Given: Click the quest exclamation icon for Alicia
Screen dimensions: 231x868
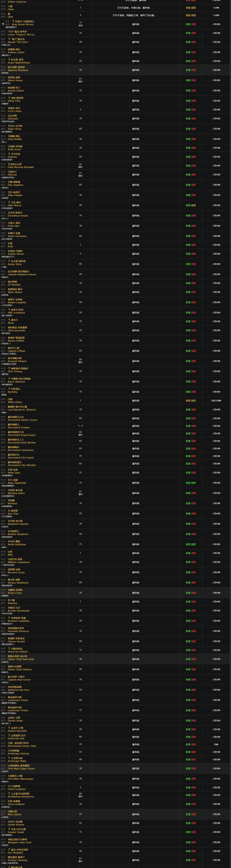Looking at the screenshot, I should (9, 320).
